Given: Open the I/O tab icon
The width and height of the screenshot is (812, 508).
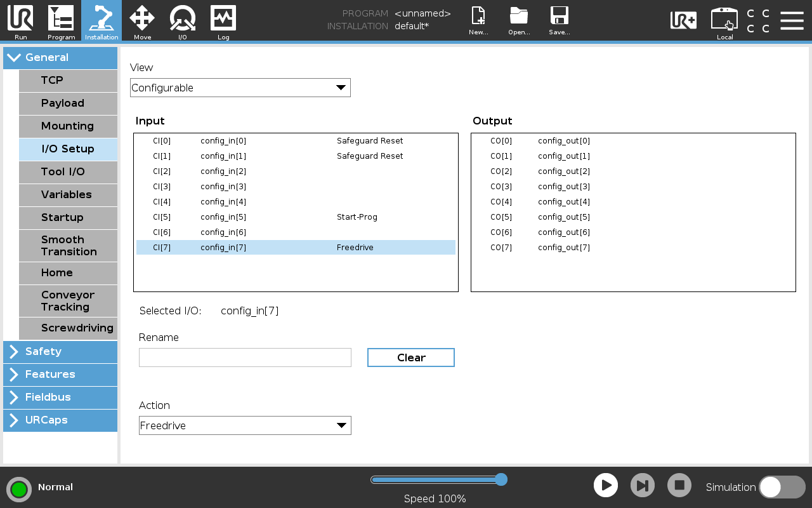Looking at the screenshot, I should [x=183, y=22].
